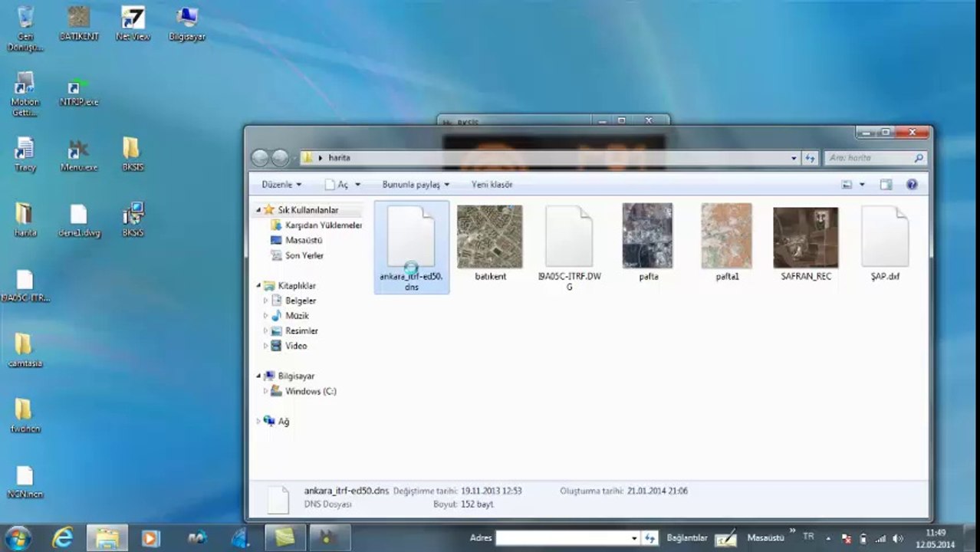Open the dropdown arrow next to Aç
The height and width of the screenshot is (552, 980).
[x=357, y=185]
